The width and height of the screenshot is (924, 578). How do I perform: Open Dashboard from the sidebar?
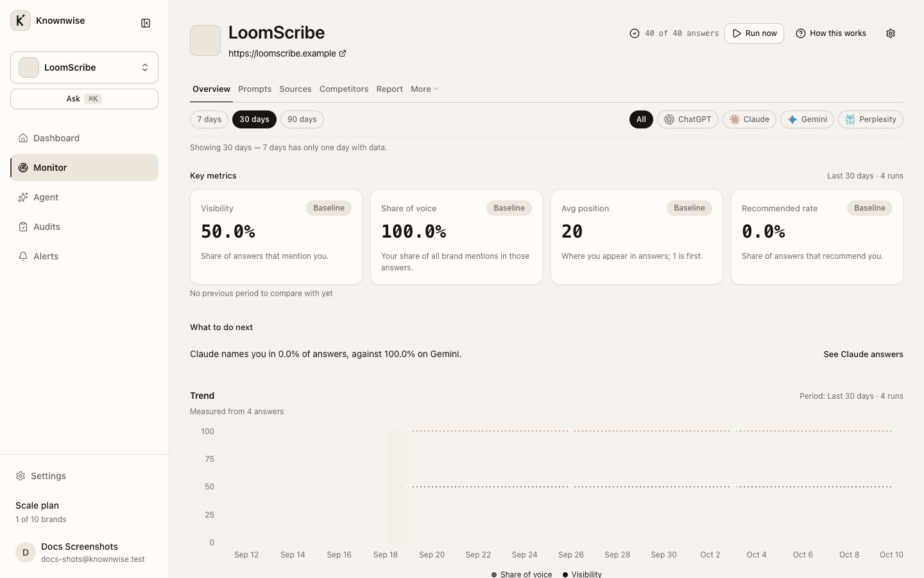[84, 138]
